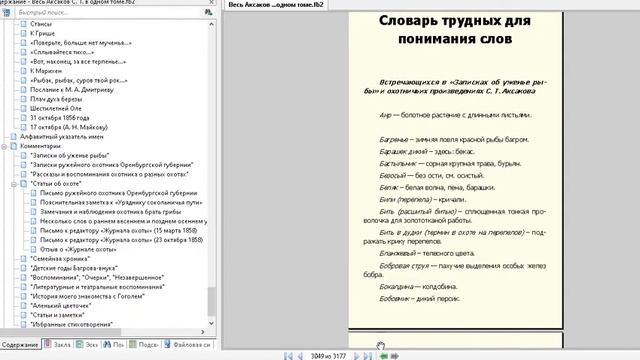Click the document icon beside «К Грише»
The height and width of the screenshot is (360, 640).
[24, 33]
